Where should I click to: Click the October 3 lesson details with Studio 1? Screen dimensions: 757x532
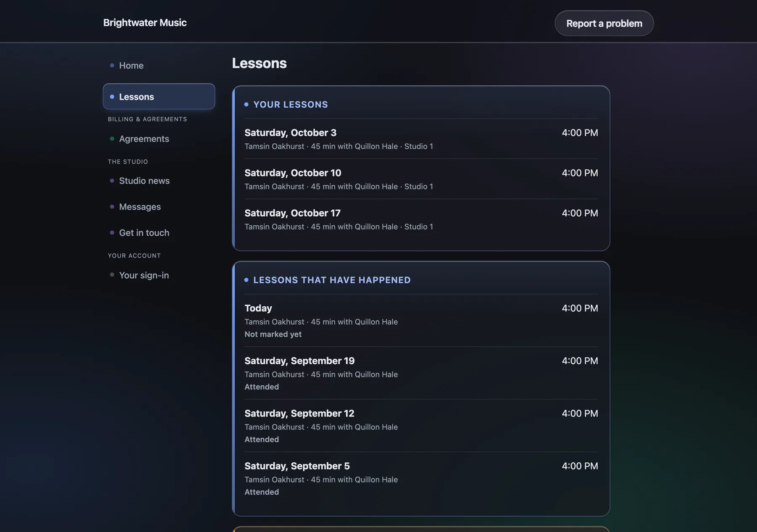[339, 146]
